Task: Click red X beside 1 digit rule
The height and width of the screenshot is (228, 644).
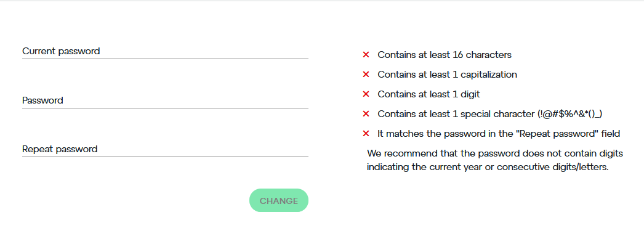Action: 366,94
